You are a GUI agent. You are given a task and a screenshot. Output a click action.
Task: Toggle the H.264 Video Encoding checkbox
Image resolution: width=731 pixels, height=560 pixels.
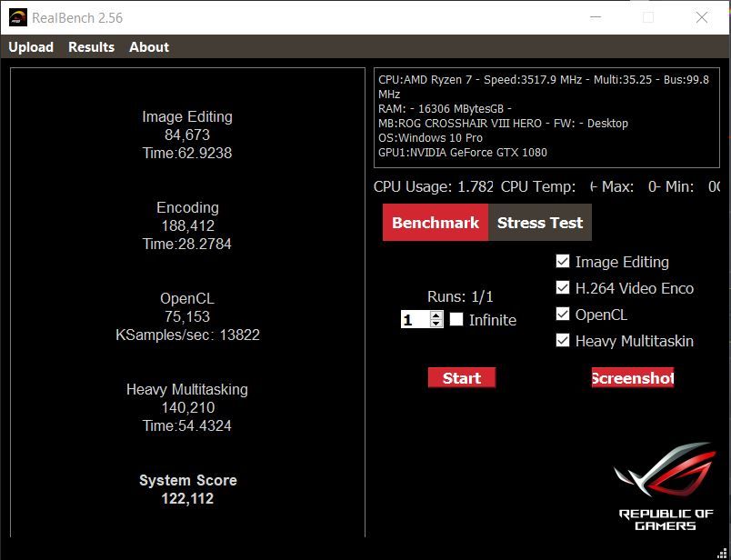(x=563, y=287)
